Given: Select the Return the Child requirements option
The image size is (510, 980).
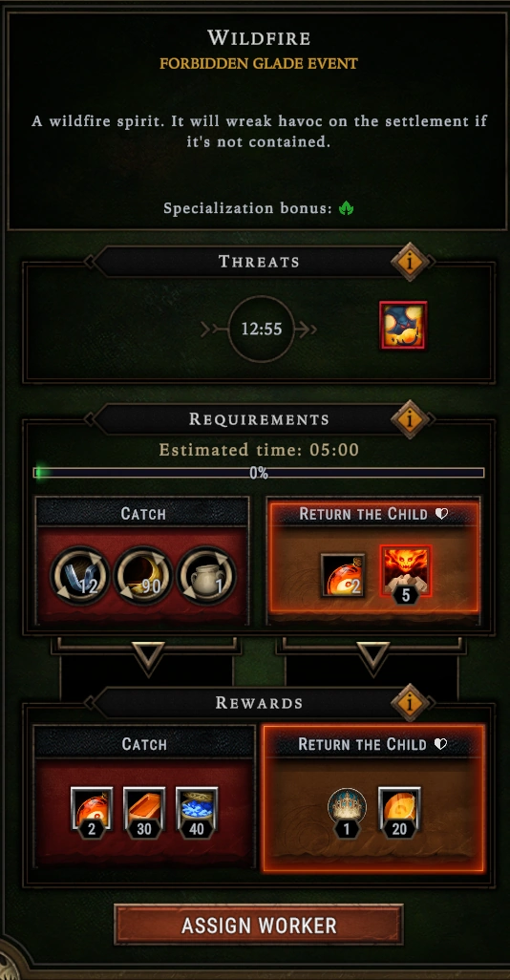Looking at the screenshot, I should pos(373,562).
